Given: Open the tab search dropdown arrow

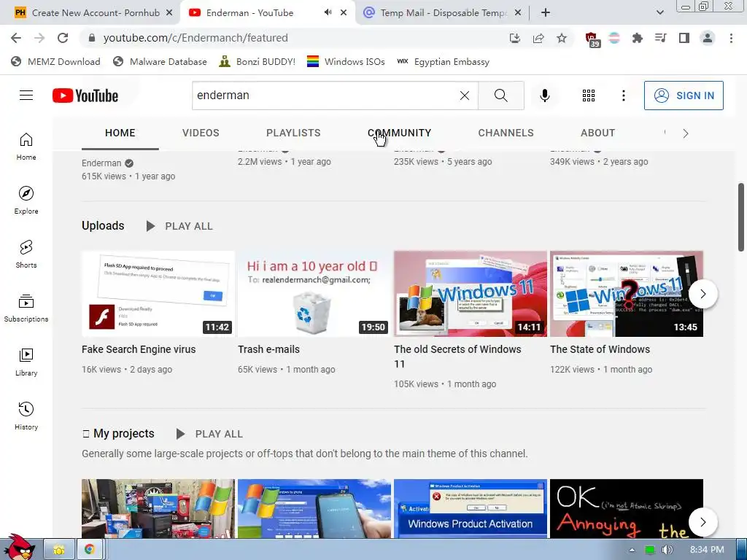Looking at the screenshot, I should coord(659,13).
